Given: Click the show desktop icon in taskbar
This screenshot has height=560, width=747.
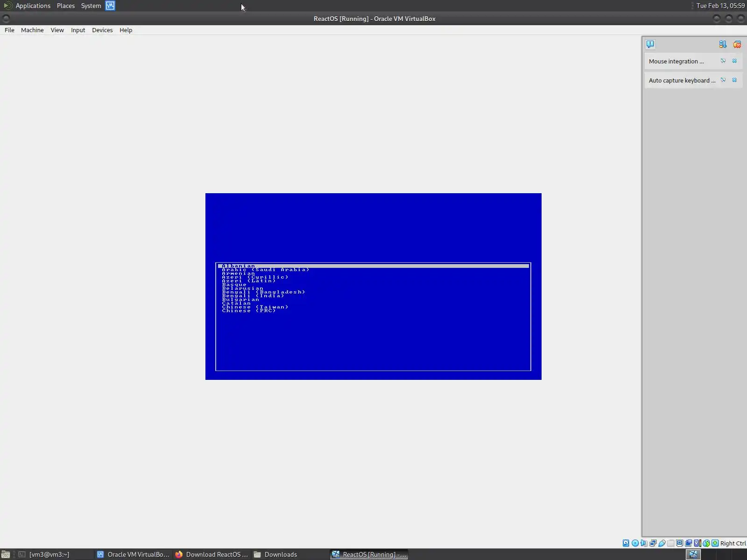Looking at the screenshot, I should tap(6, 554).
